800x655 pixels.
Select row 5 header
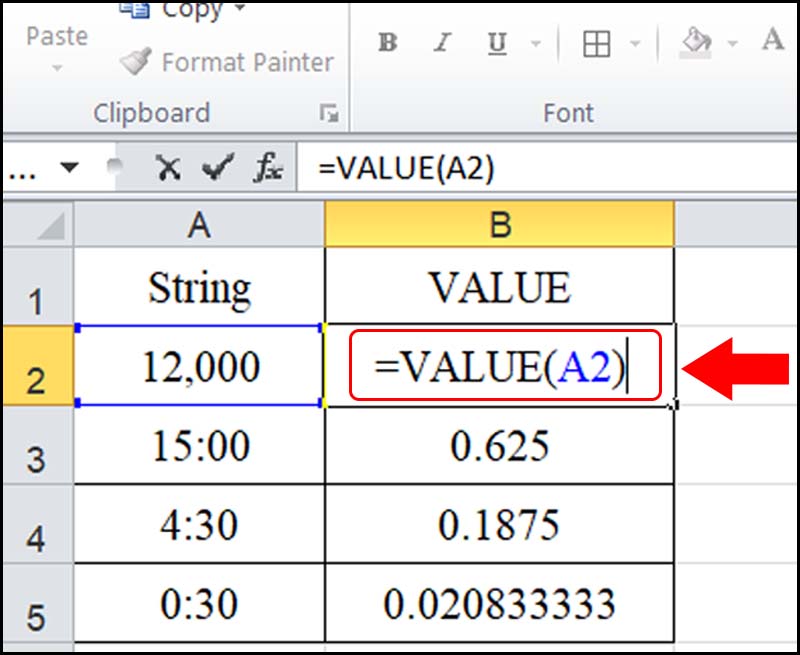[x=38, y=603]
